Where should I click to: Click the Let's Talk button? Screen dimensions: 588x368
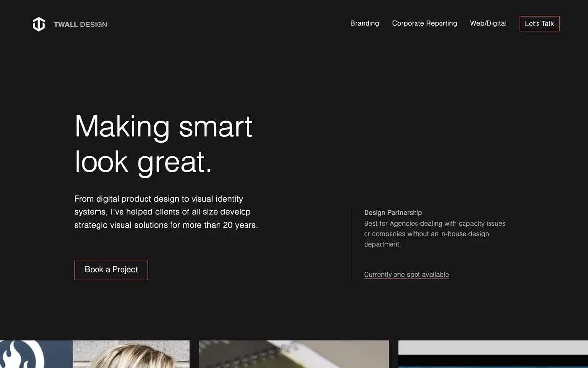539,24
